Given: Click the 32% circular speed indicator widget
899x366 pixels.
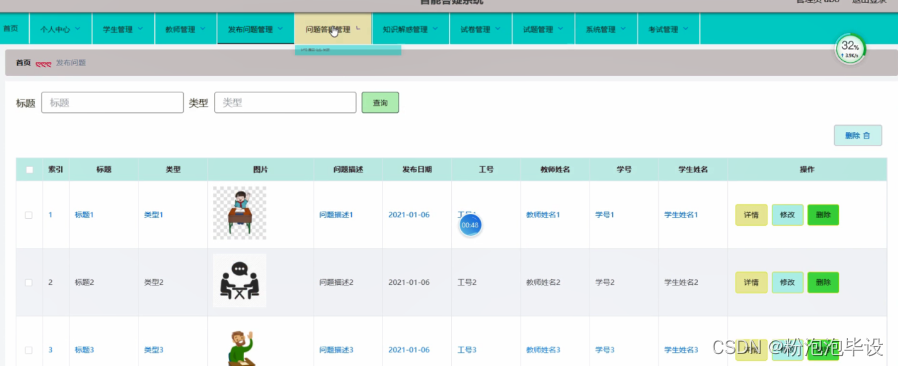Looking at the screenshot, I should click(x=850, y=49).
